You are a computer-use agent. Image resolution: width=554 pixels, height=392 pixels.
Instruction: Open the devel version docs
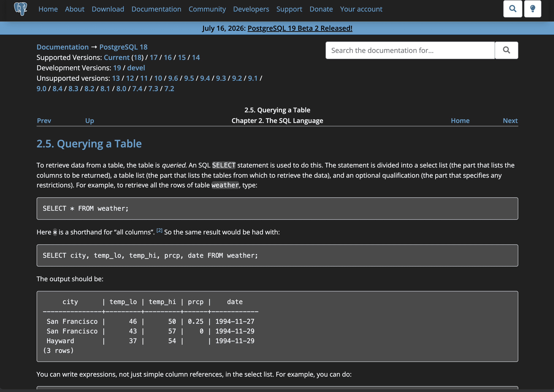(x=136, y=68)
